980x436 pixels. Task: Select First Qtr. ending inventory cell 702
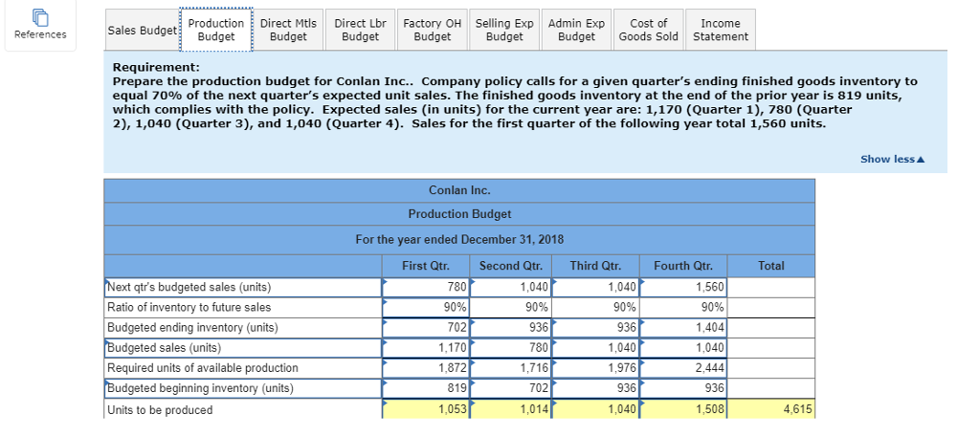425,327
